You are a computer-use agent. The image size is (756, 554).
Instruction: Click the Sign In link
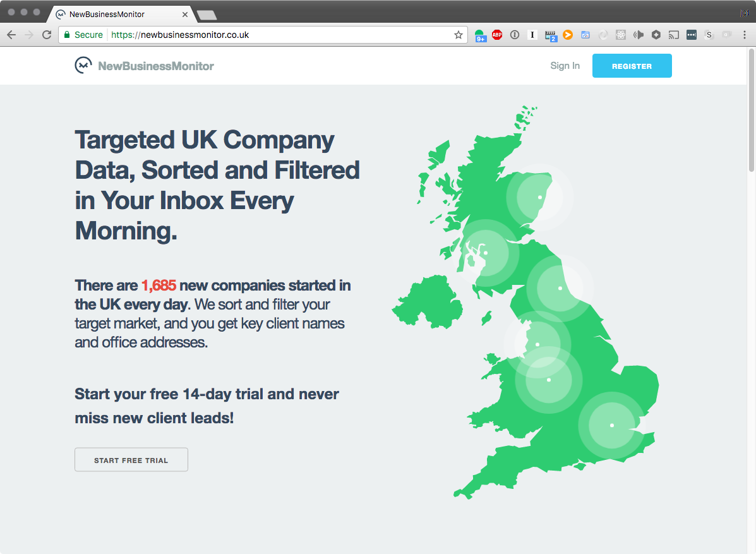(565, 66)
